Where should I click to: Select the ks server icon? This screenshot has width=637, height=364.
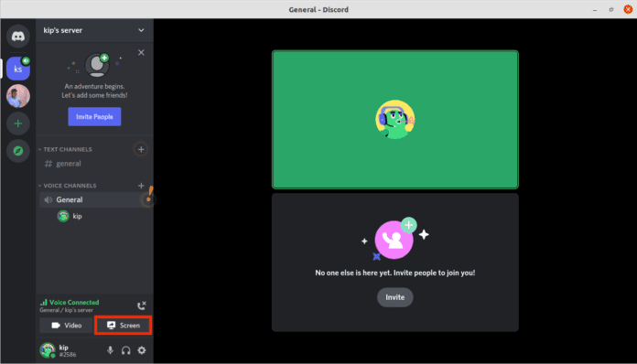[x=18, y=69]
